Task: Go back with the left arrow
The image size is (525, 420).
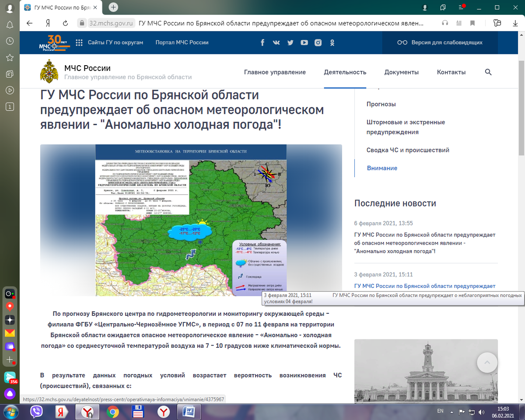Action: point(30,23)
